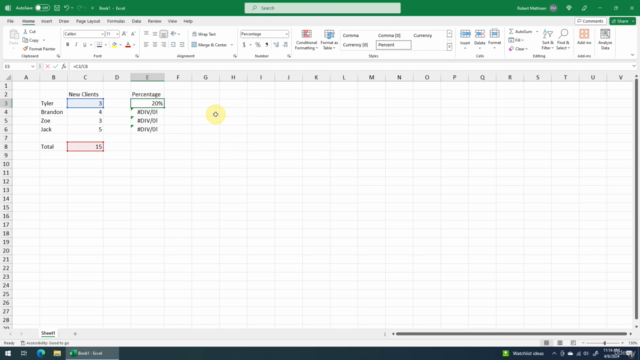The image size is (640, 360).
Task: Set Top Align for the cell
Action: (146, 34)
